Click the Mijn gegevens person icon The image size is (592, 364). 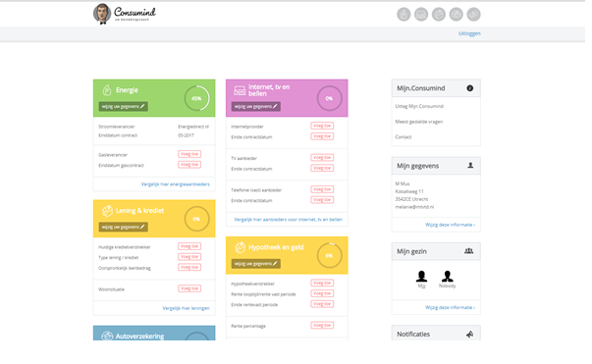coord(470,165)
